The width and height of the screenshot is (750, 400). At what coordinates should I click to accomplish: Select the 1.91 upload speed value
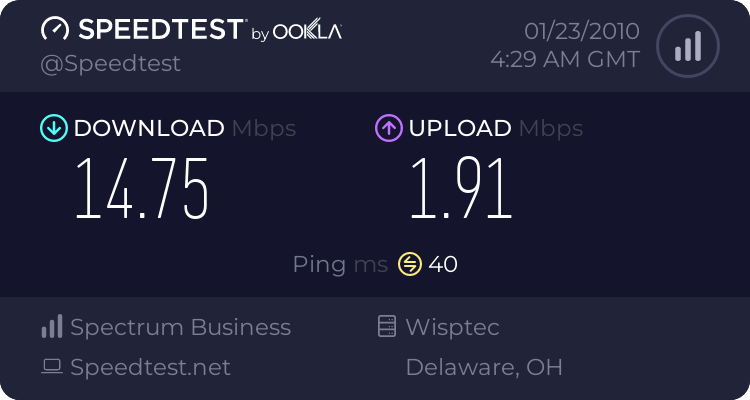[460, 188]
